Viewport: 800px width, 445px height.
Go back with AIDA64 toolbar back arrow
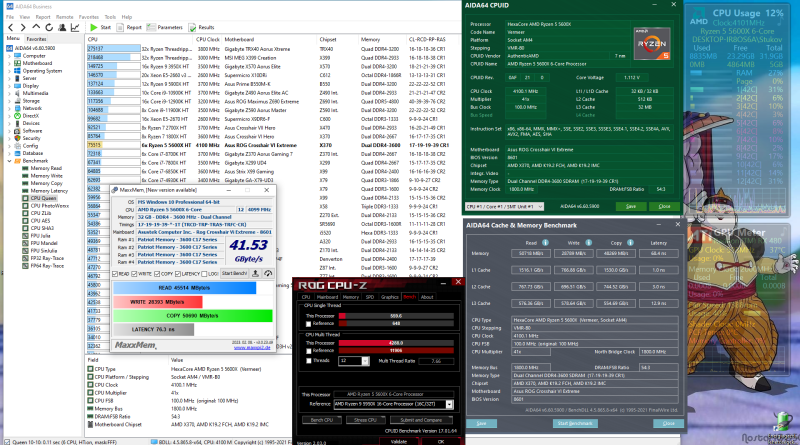click(11, 28)
